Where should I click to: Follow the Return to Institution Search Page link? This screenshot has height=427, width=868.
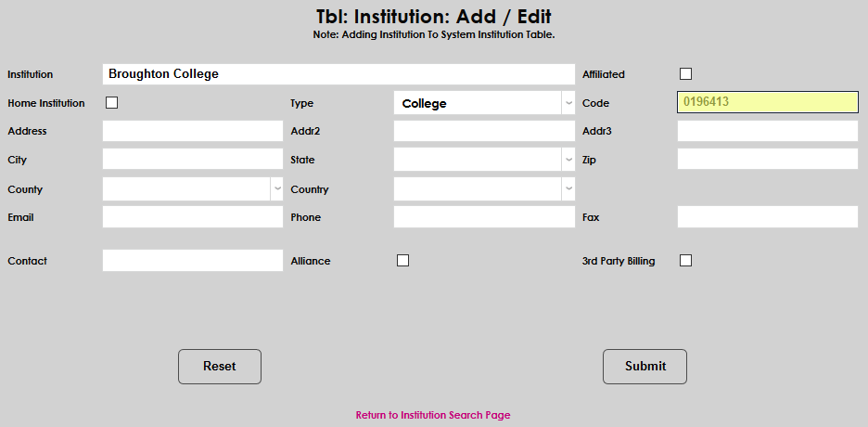[433, 415]
